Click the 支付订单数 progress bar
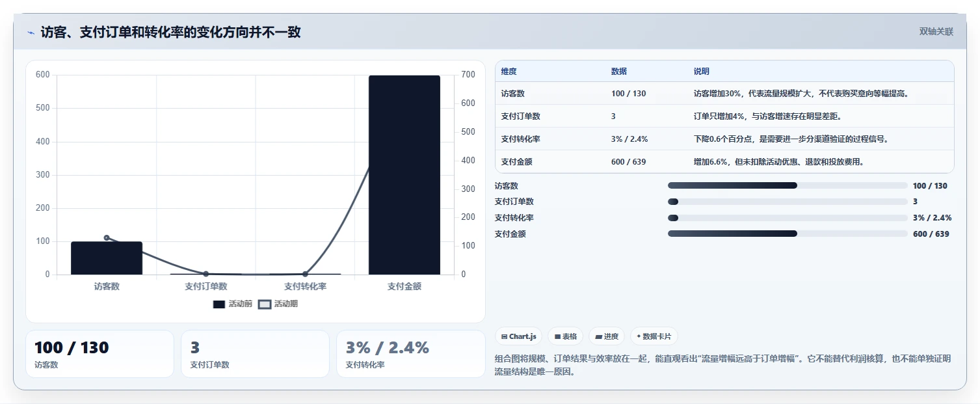980x404 pixels. 788,202
